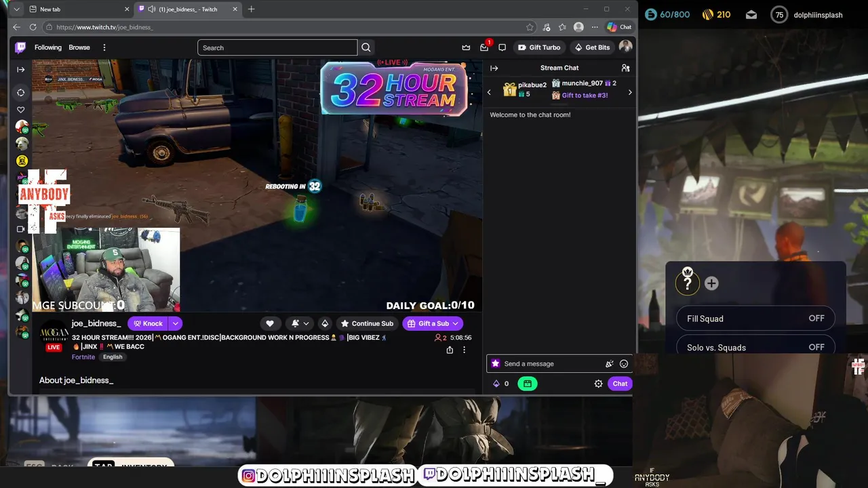
Task: Click the streamer MOGANG profile avatar
Action: coord(54,333)
